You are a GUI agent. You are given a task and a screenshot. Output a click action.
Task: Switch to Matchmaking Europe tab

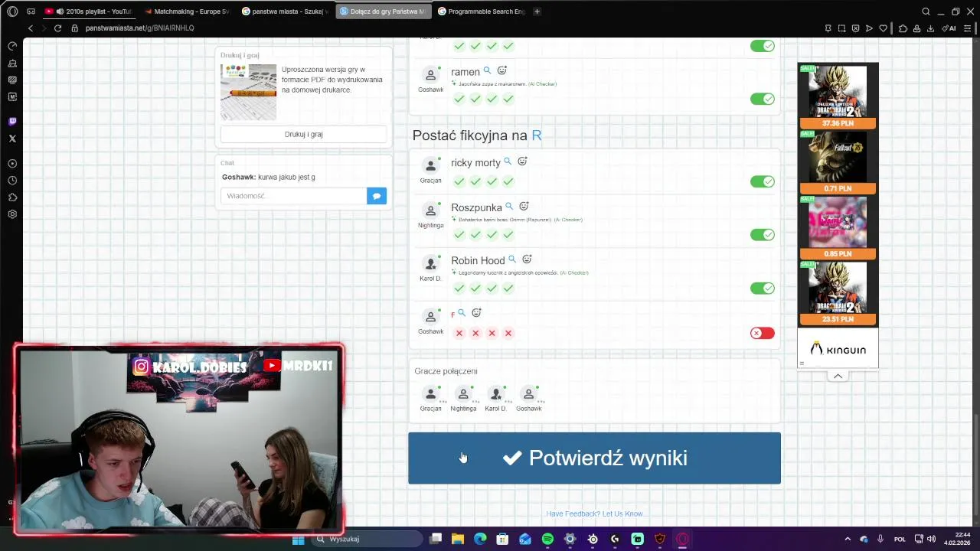tap(186, 11)
